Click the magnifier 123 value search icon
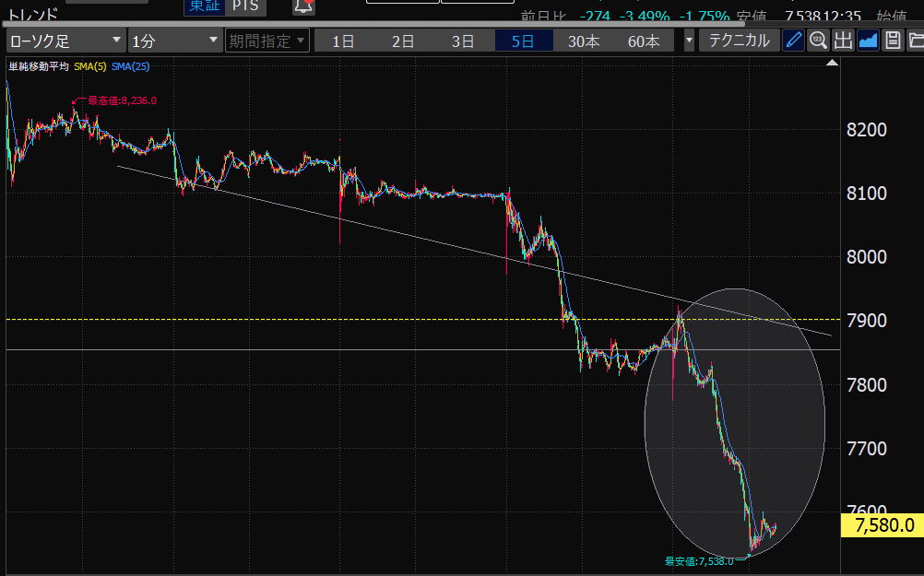The height and width of the screenshot is (576, 924). click(x=818, y=41)
